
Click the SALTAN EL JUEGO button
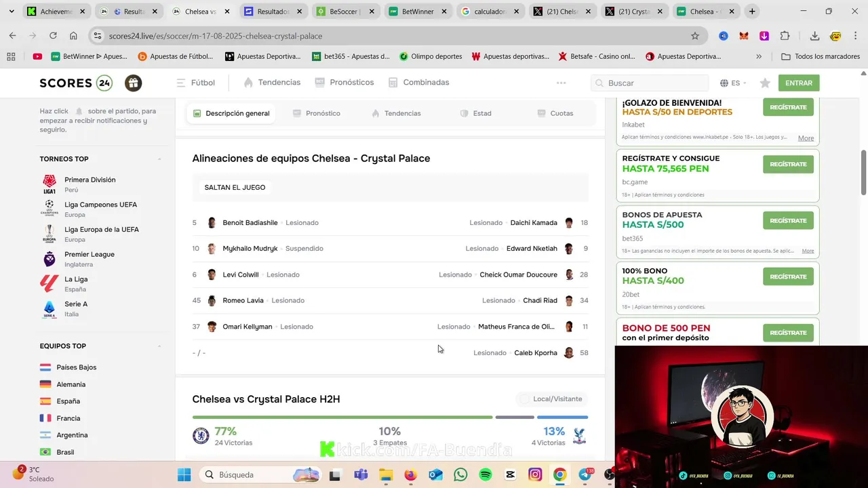click(x=235, y=187)
